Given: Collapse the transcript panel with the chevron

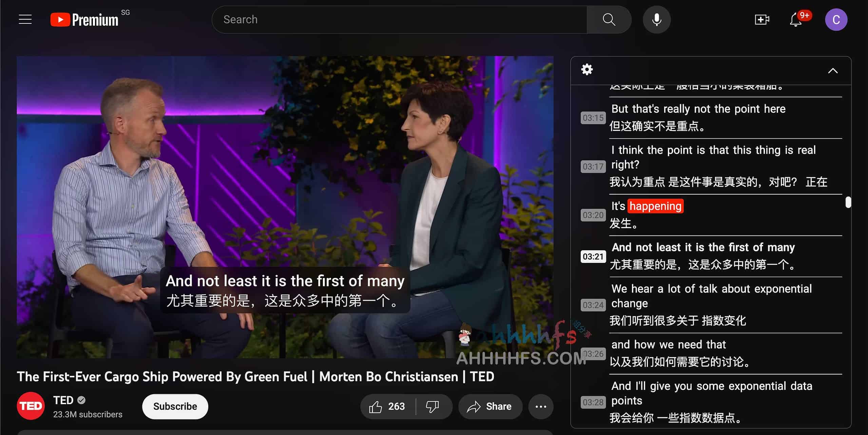Looking at the screenshot, I should tap(833, 71).
